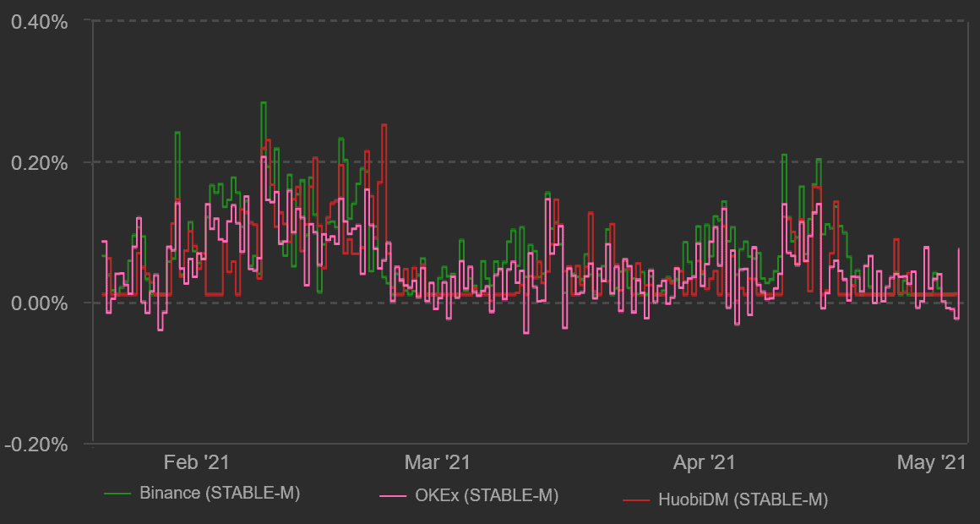Hide the OKEx (STABLE-M) series via legend

tap(487, 495)
